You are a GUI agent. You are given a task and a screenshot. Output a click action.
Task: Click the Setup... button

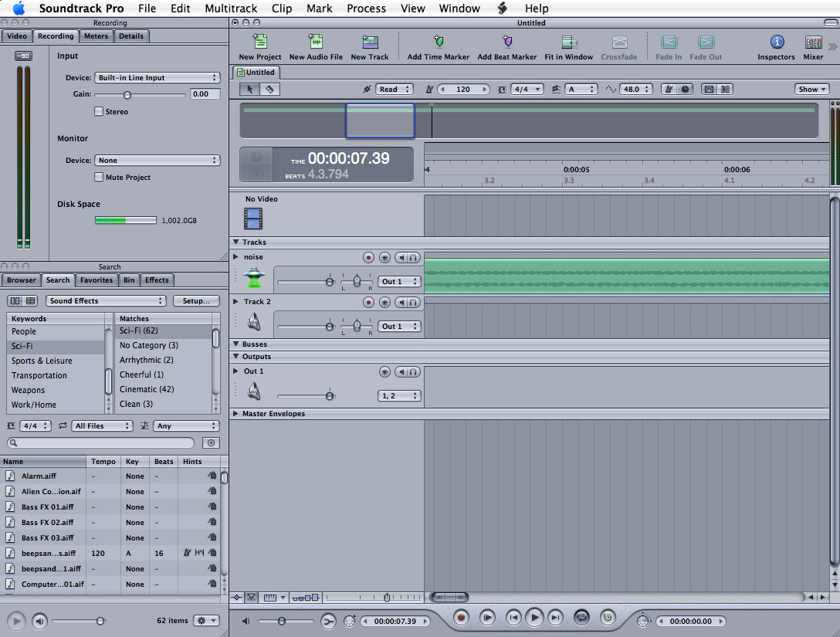tap(196, 301)
